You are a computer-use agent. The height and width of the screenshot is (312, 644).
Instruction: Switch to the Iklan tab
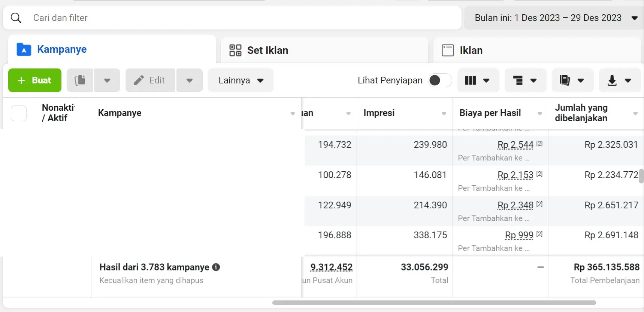click(x=537, y=50)
